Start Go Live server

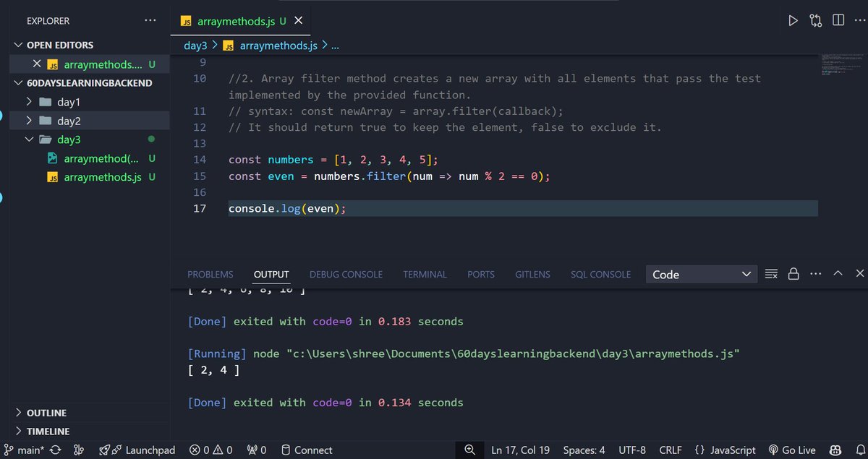click(792, 450)
